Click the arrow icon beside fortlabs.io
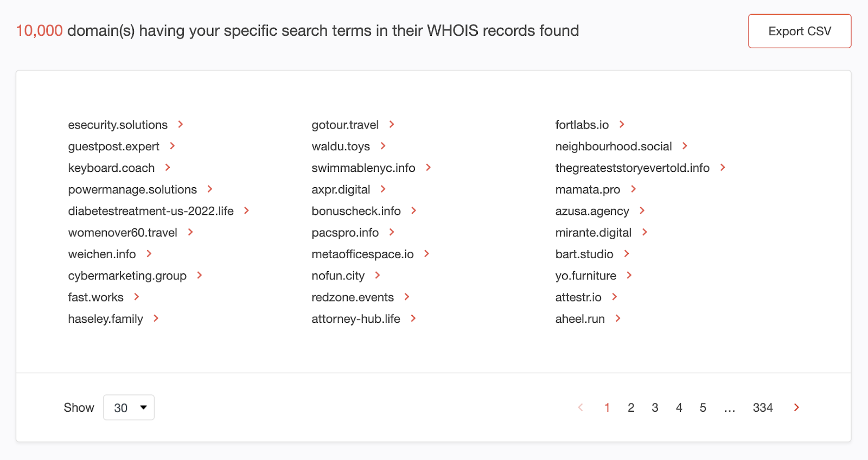This screenshot has width=868, height=460. (622, 125)
